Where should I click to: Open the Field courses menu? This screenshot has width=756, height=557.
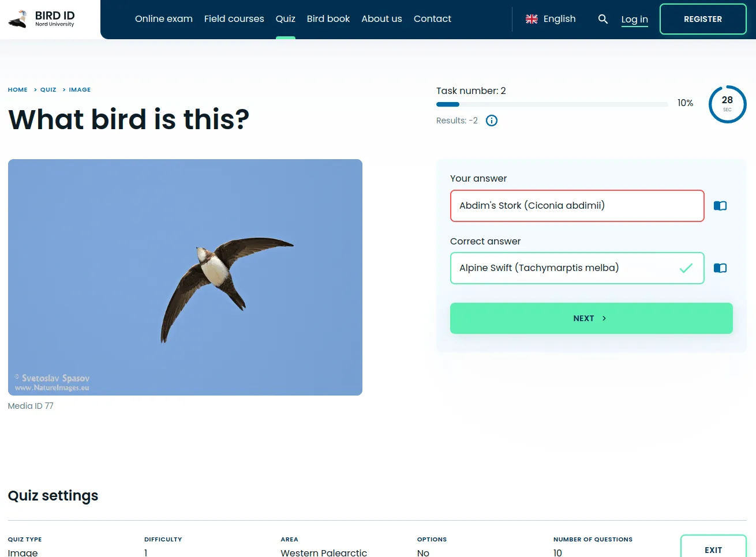(x=234, y=19)
